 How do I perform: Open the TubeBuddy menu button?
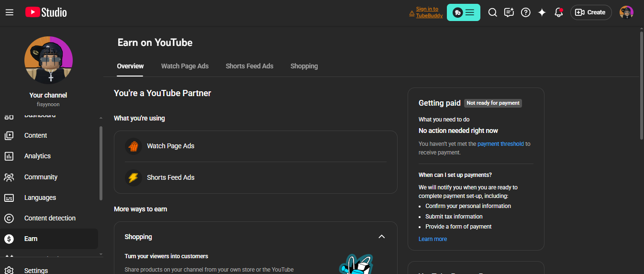464,12
